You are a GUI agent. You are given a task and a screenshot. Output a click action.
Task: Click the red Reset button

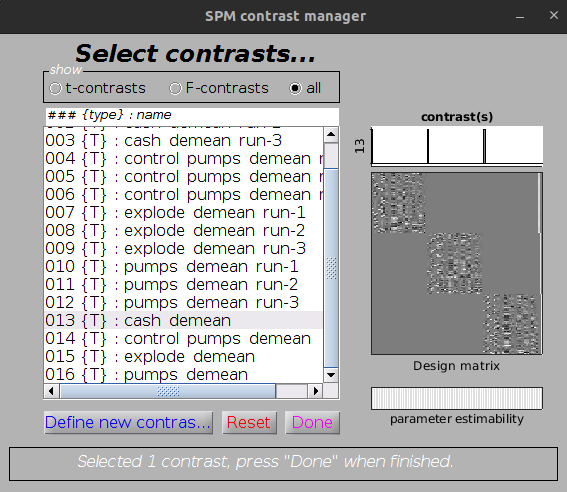coord(249,422)
